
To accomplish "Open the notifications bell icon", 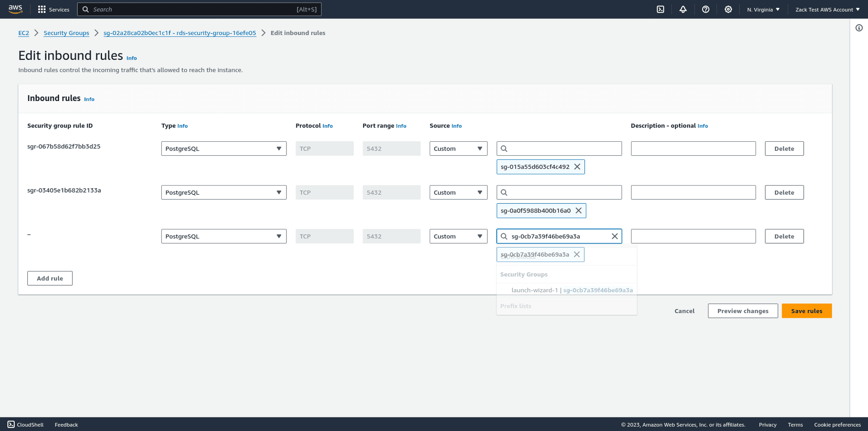I will pyautogui.click(x=683, y=9).
